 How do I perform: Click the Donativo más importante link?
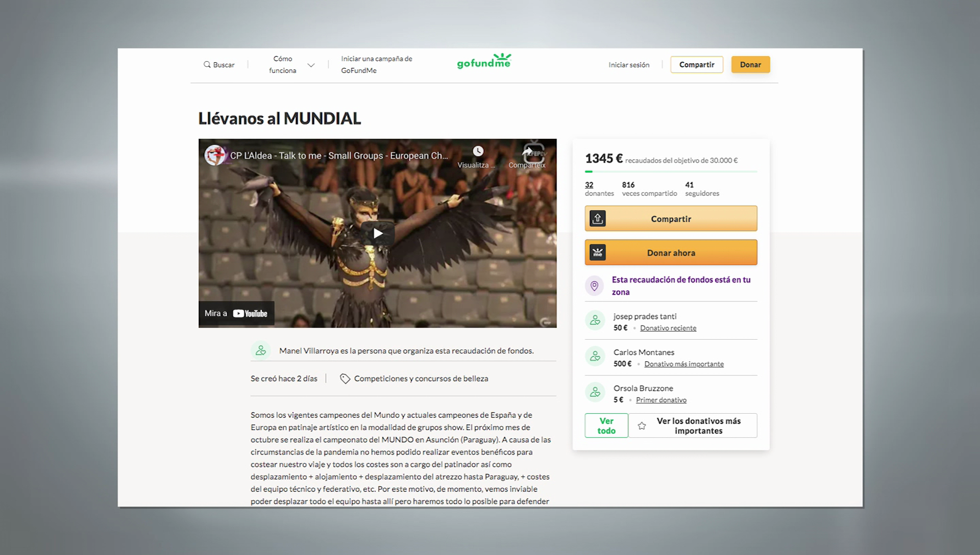coord(684,364)
